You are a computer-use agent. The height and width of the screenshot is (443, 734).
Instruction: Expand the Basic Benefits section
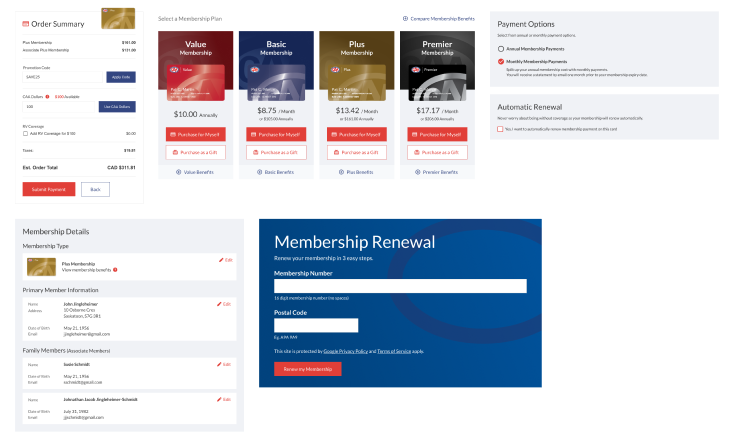point(276,172)
